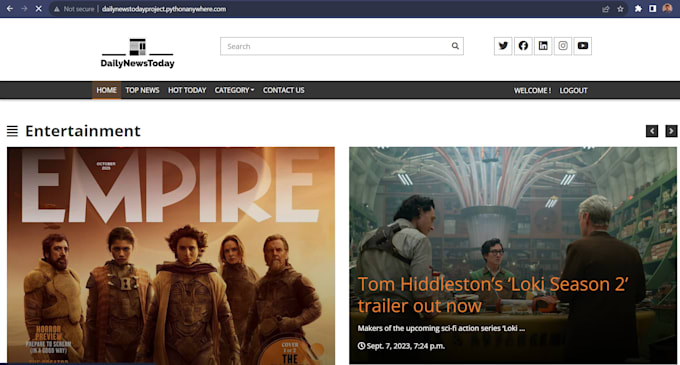Screen dimensions: 680x365
Task: Expand the CATEGORY dropdown menu
Action: pyautogui.click(x=234, y=90)
